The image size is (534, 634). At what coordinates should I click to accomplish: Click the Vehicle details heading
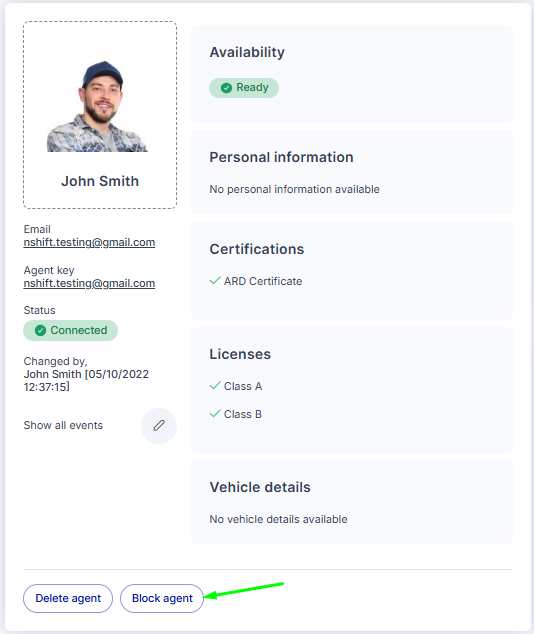(260, 487)
